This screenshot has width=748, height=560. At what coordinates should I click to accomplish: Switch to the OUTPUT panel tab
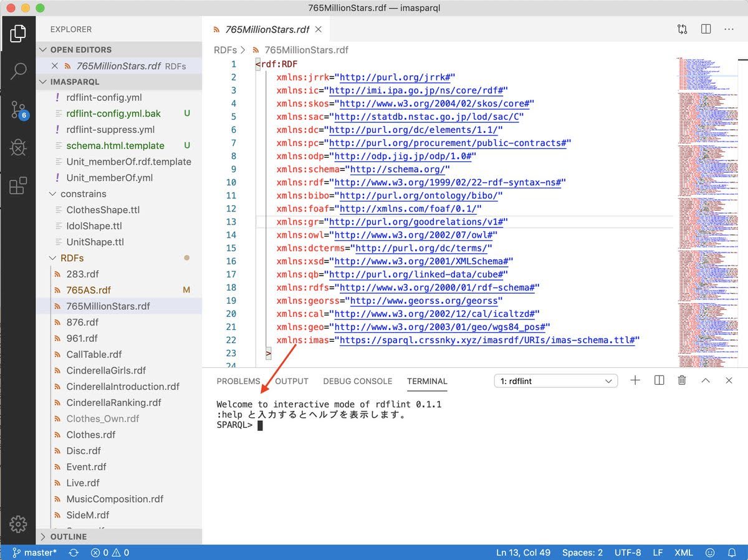point(292,381)
